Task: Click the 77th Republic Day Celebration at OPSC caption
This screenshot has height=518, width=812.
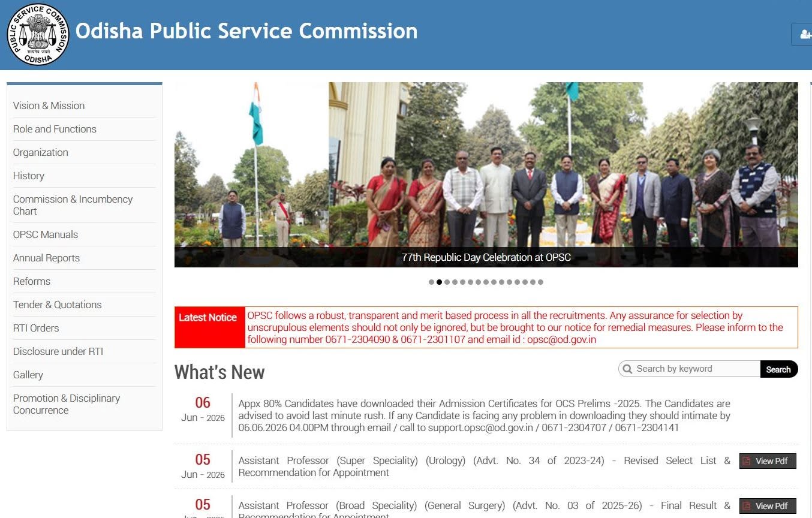Action: tap(486, 257)
